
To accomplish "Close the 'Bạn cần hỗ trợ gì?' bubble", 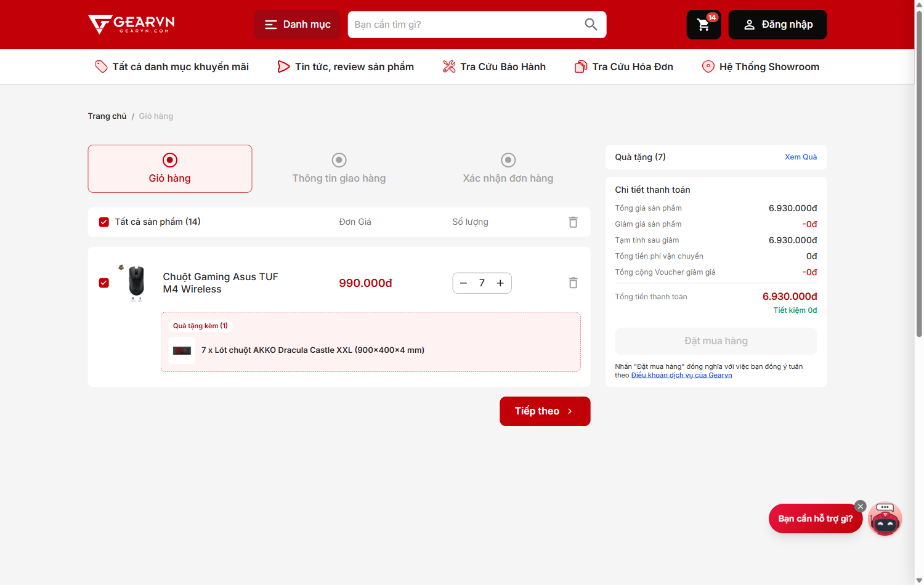I will tap(861, 506).
